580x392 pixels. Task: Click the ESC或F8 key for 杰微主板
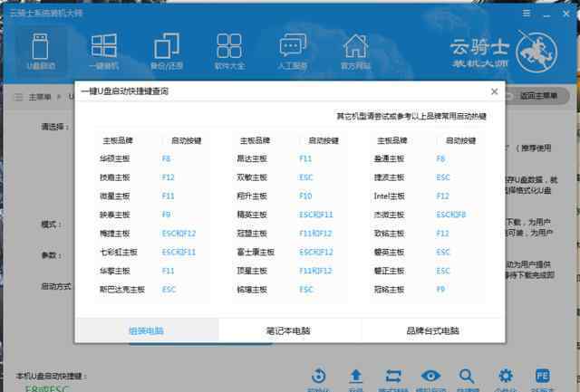point(451,215)
